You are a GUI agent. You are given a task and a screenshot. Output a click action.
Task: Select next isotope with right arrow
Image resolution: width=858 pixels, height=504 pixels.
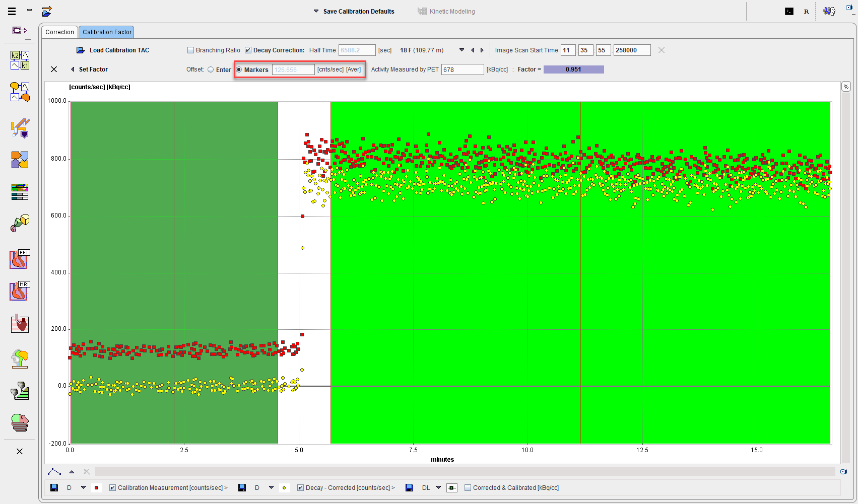482,50
